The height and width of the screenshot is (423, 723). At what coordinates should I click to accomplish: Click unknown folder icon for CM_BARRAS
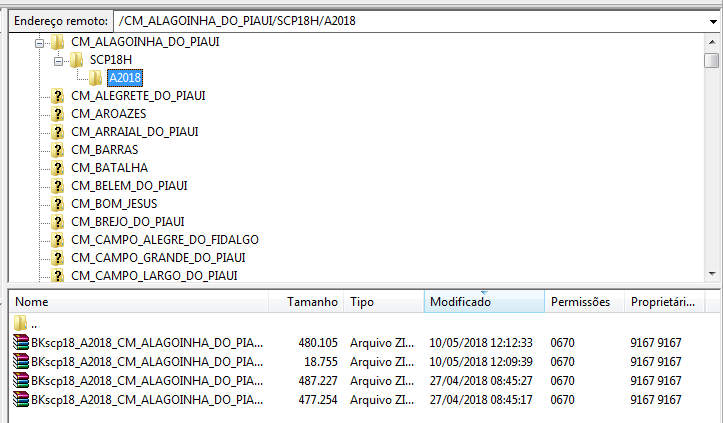pos(58,150)
